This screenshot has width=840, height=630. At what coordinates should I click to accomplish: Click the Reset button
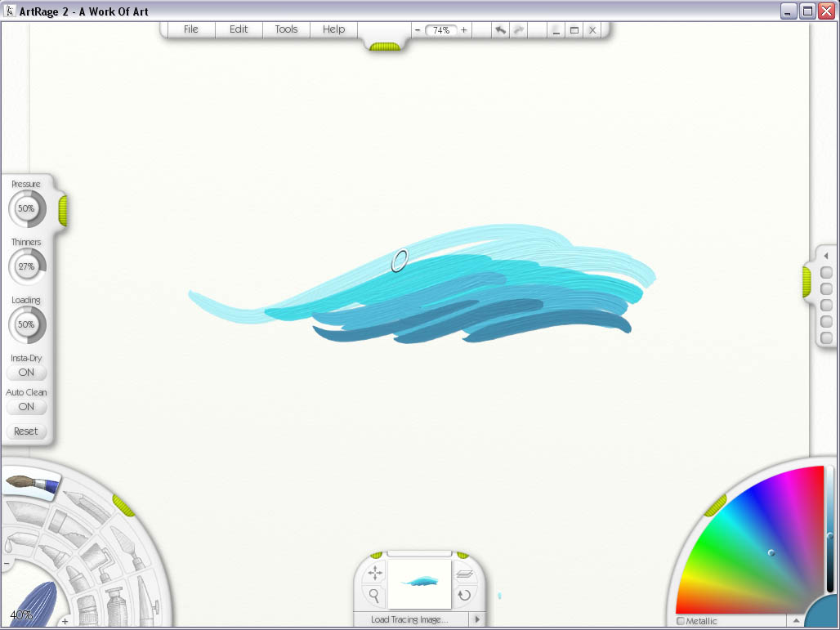26,431
